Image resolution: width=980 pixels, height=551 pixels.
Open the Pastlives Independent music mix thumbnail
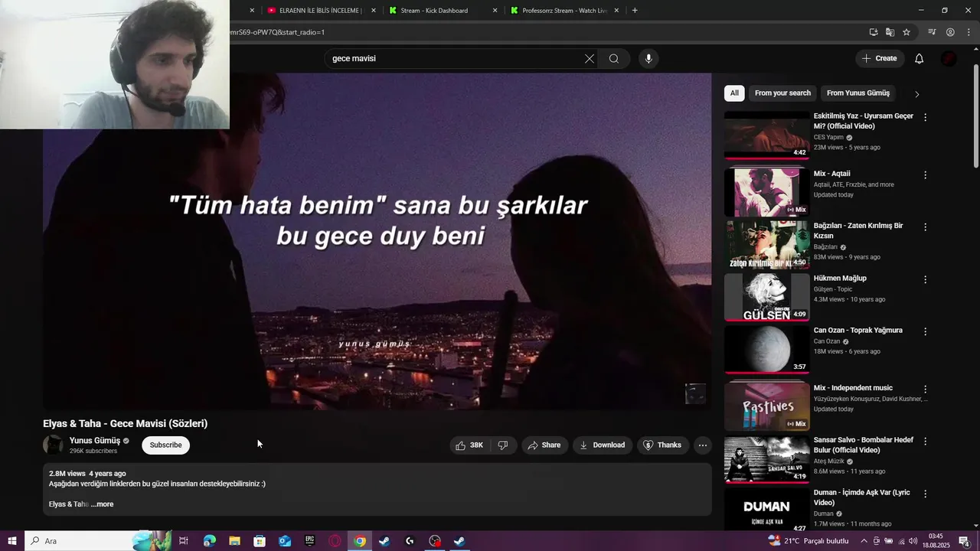pyautogui.click(x=766, y=406)
